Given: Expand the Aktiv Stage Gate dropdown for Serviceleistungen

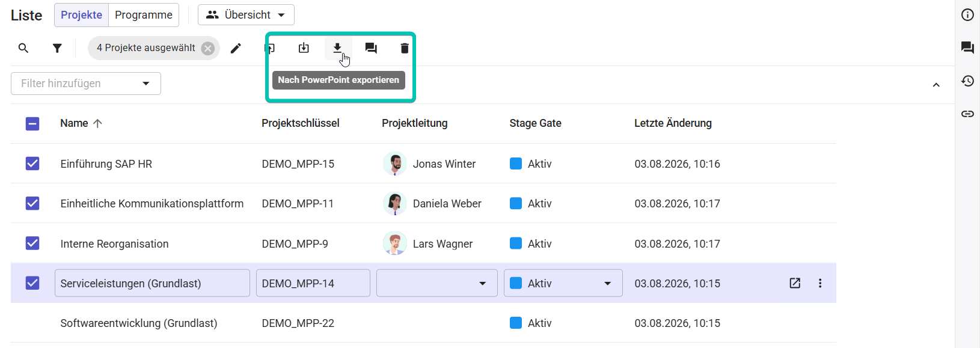Looking at the screenshot, I should [x=563, y=283].
